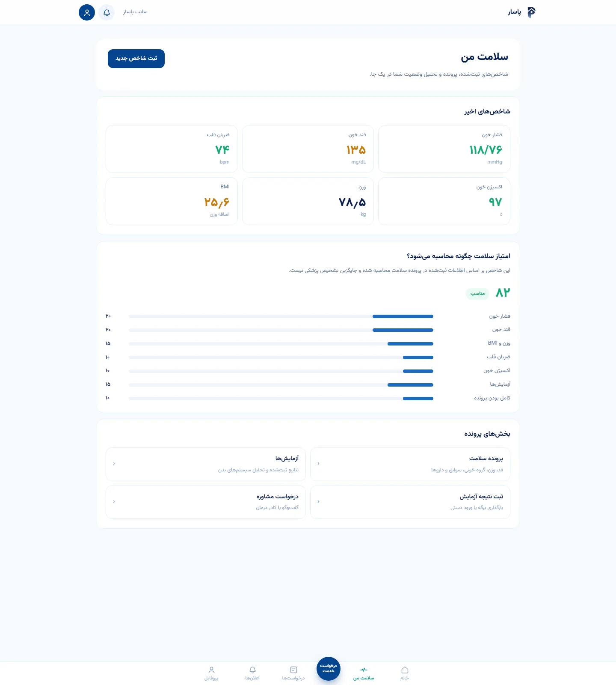Image resolution: width=616 pixels, height=685 pixels.
Task: Click the notification bell in header
Action: 107,12
